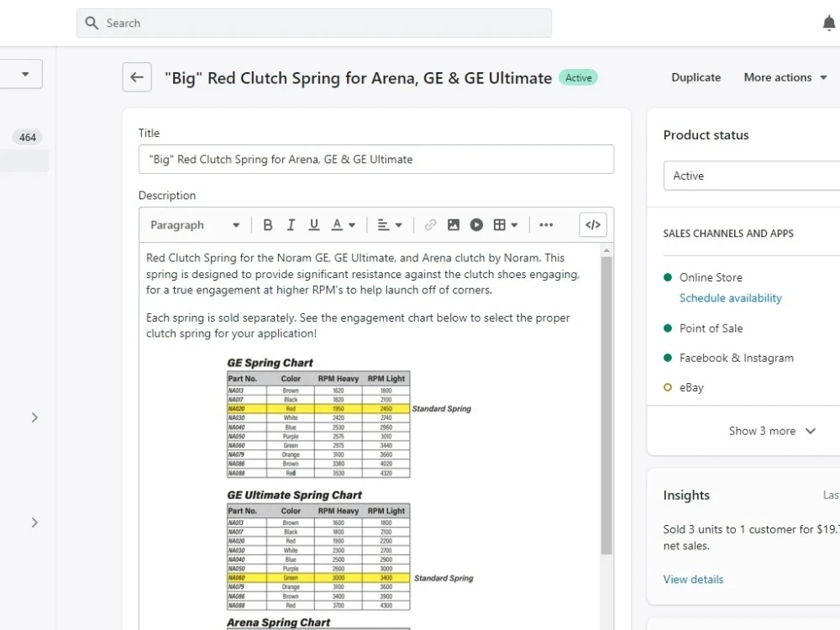Go back with the arrow button

coord(137,77)
